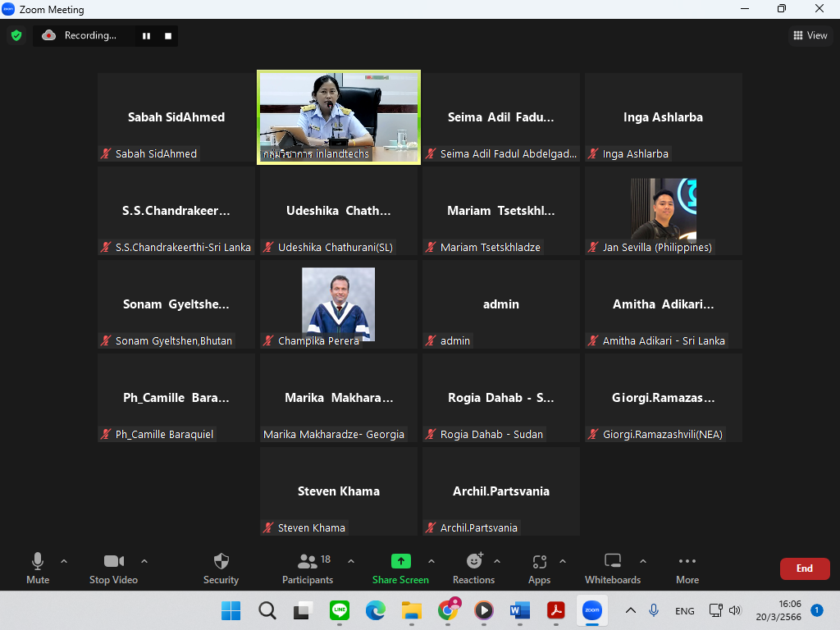The width and height of the screenshot is (840, 630).
Task: Open the media player taskbar icon
Action: tap(484, 610)
